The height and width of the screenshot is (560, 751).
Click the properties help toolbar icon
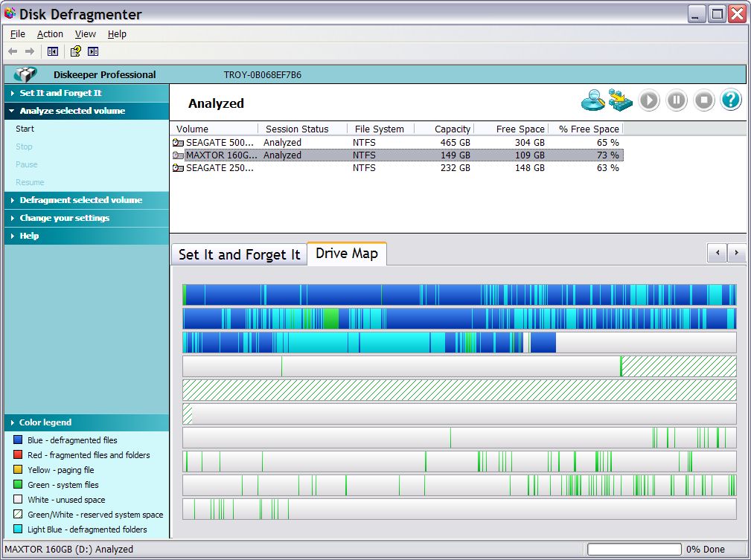(x=75, y=51)
